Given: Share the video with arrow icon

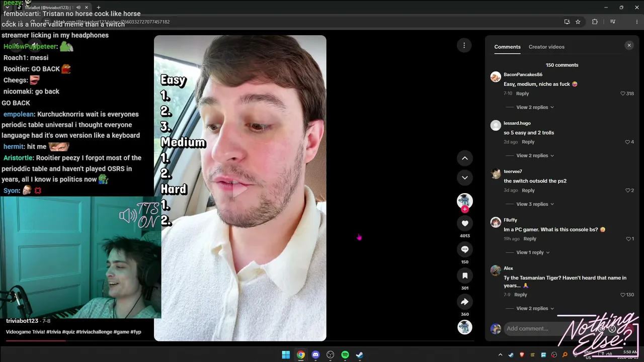Looking at the screenshot, I should (465, 302).
